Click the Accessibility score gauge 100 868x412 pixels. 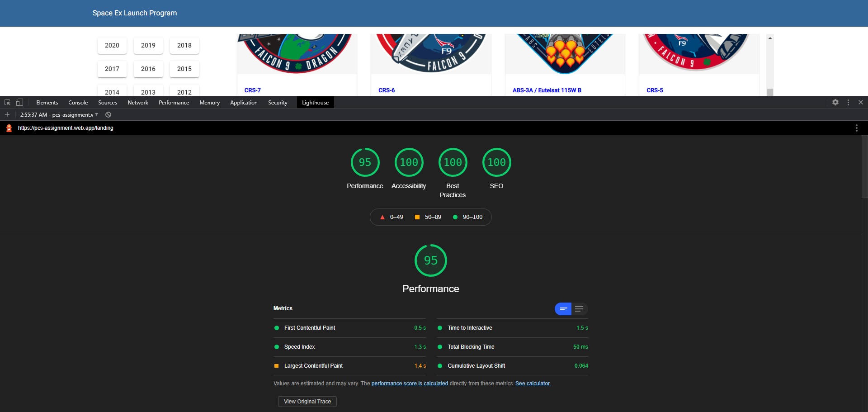click(409, 162)
